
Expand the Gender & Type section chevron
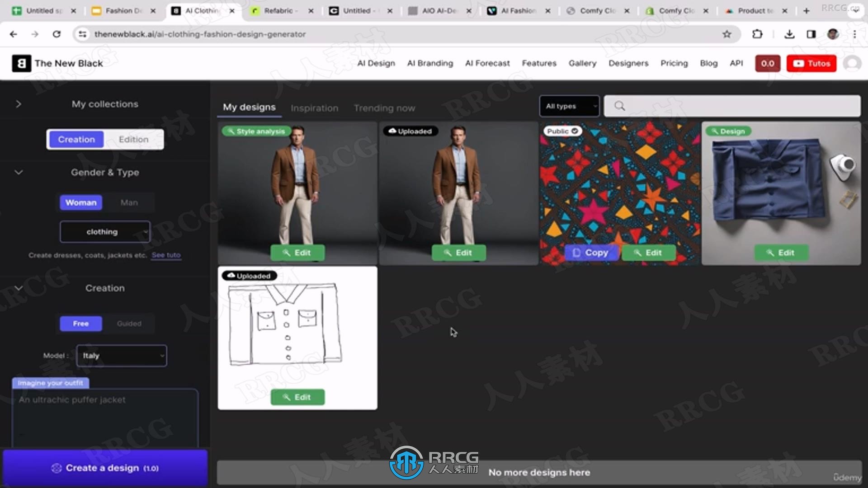point(18,172)
